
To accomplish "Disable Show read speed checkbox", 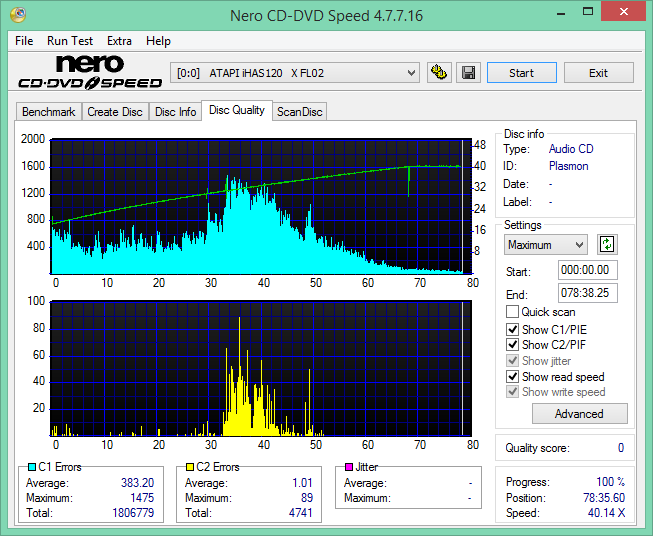I will click(x=512, y=376).
